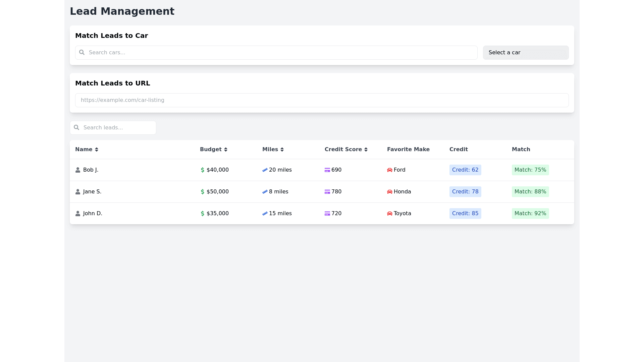Open the Select a car dropdown

point(526,53)
